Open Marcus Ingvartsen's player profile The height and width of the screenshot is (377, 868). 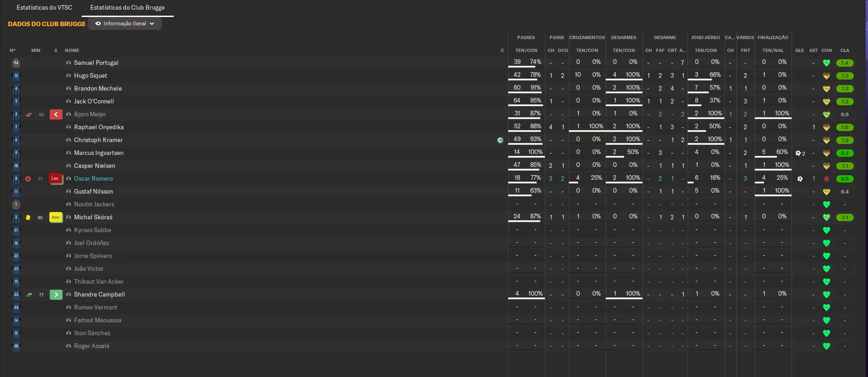point(99,153)
